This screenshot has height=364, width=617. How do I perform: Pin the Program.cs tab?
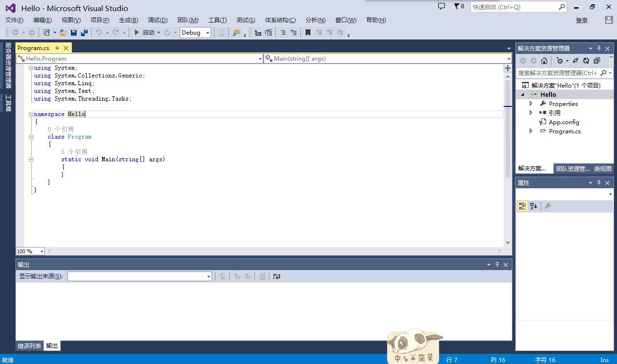[x=57, y=48]
